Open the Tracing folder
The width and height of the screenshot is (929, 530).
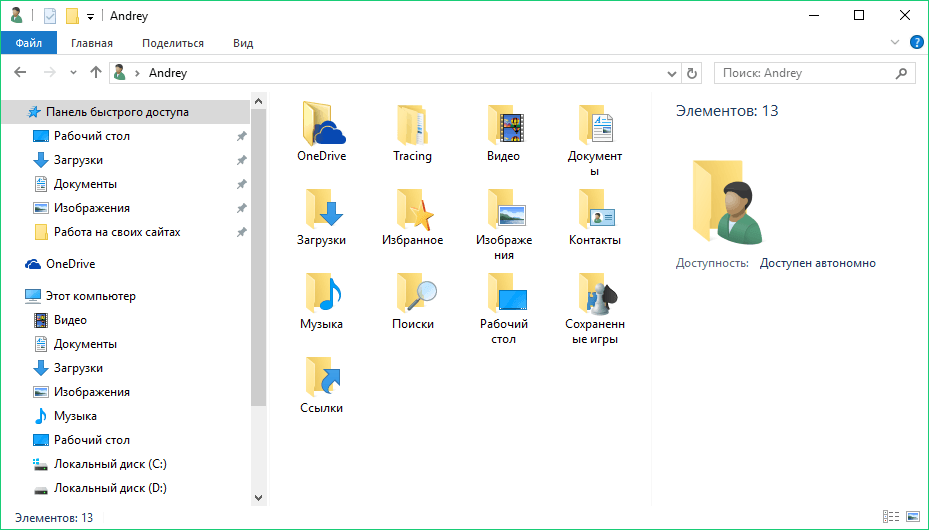(412, 125)
